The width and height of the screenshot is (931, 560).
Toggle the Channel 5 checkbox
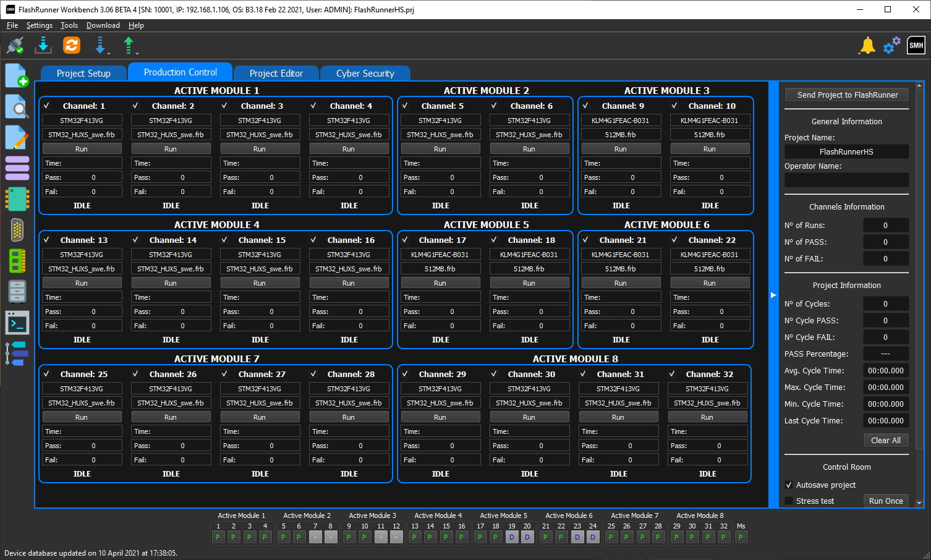tap(405, 106)
